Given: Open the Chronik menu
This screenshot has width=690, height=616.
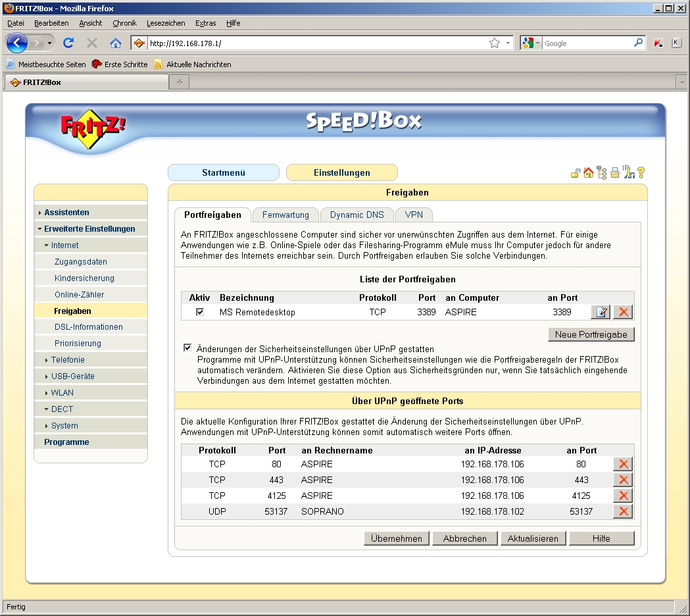Looking at the screenshot, I should coord(124,23).
